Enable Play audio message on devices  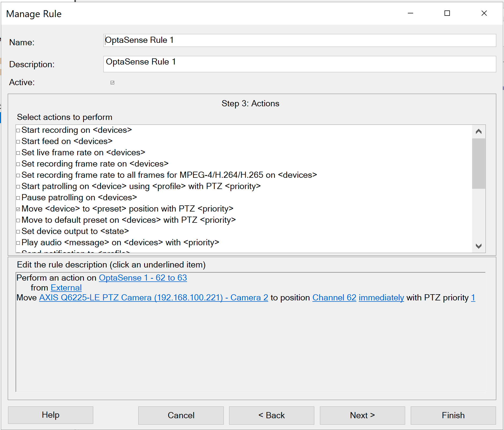click(x=18, y=243)
